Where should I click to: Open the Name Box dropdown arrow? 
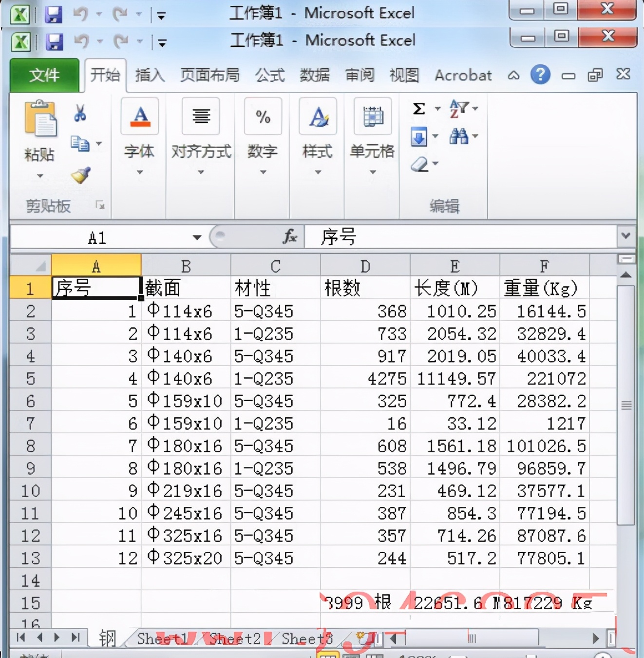point(197,237)
